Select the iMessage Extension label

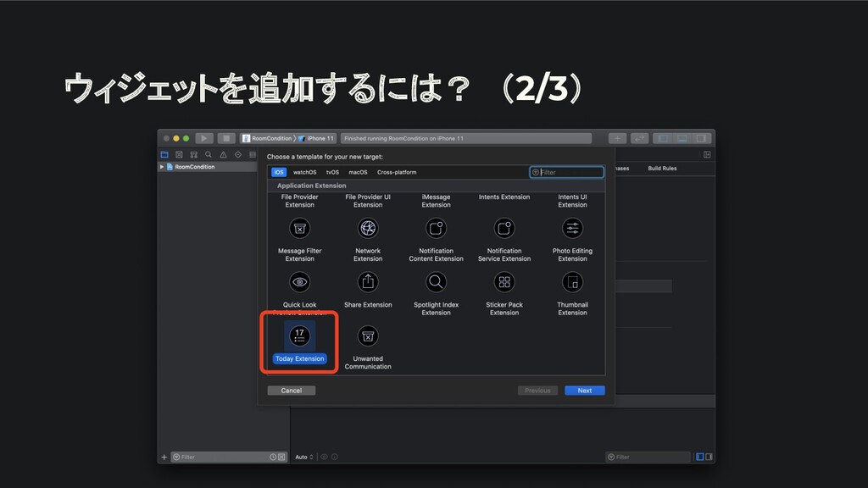coord(436,201)
